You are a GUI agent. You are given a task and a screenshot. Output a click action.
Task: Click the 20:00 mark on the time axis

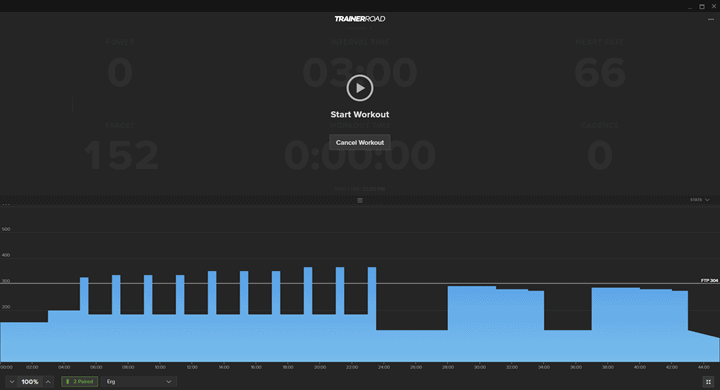(320, 367)
